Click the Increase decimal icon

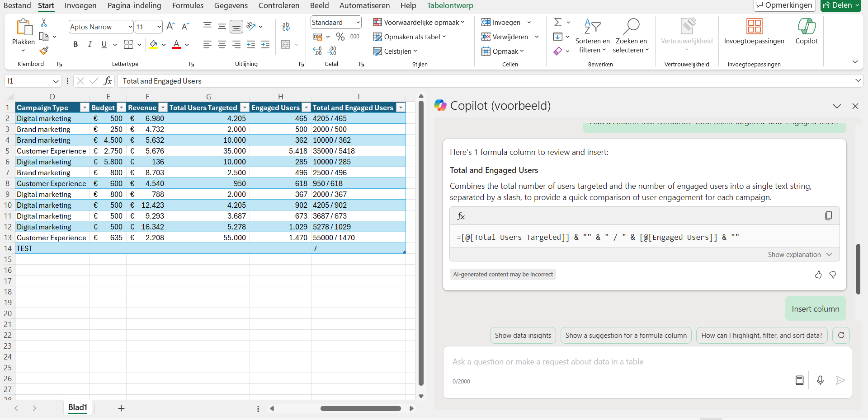(317, 51)
